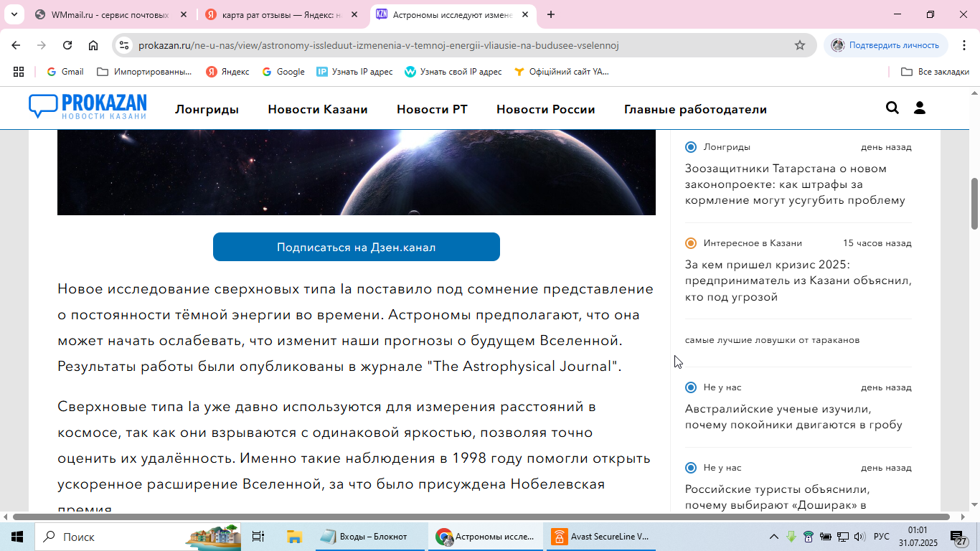Open Импортированные bookmarks folder

pos(144,72)
